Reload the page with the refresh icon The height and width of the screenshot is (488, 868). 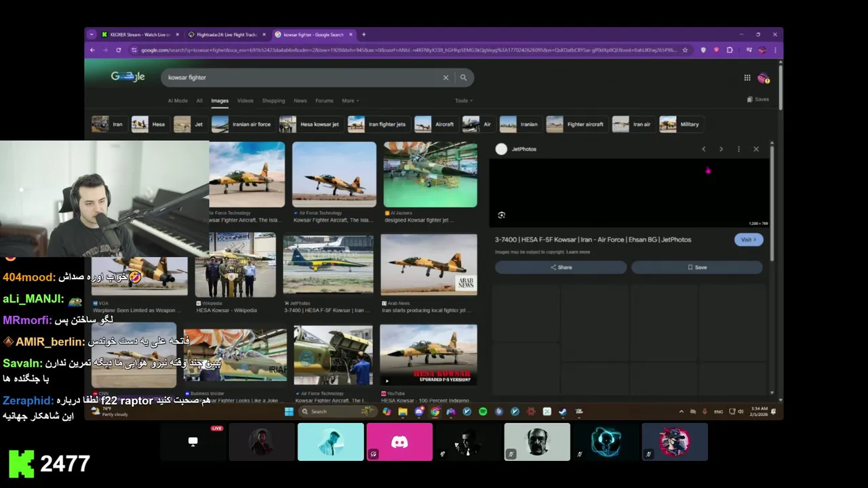click(x=119, y=50)
